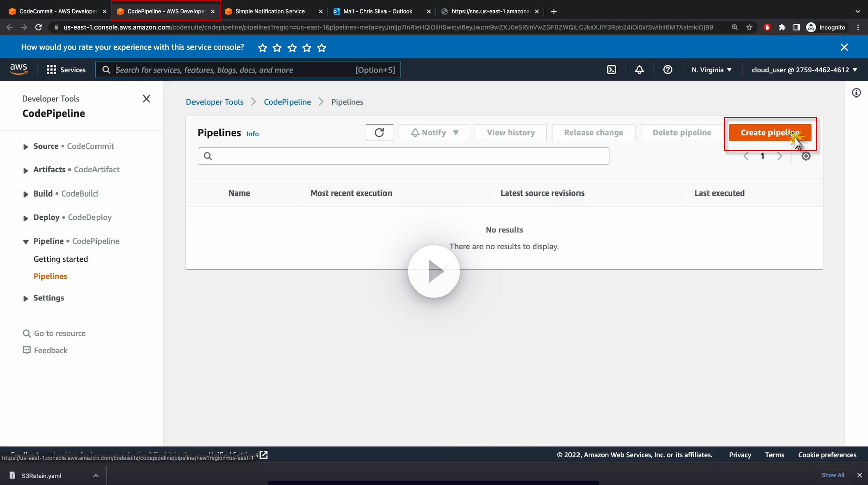Refresh the Pipelines list
The image size is (868, 485).
[x=379, y=133]
